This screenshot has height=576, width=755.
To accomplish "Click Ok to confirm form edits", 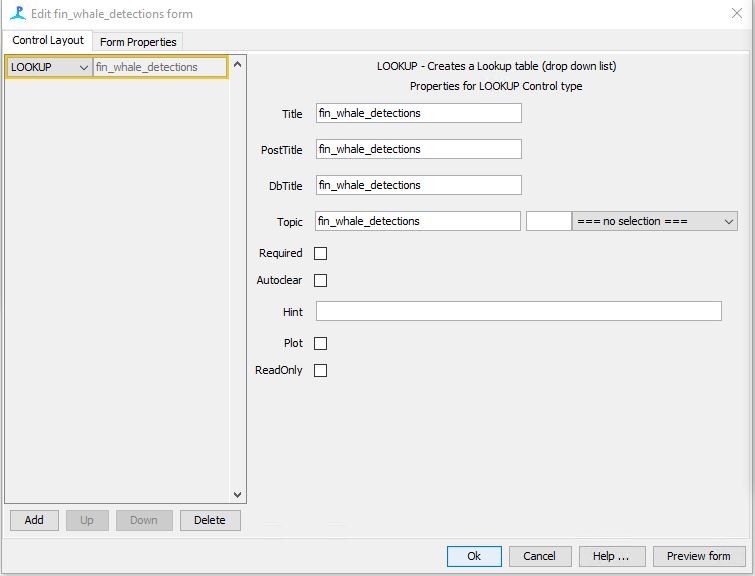I will click(x=474, y=556).
